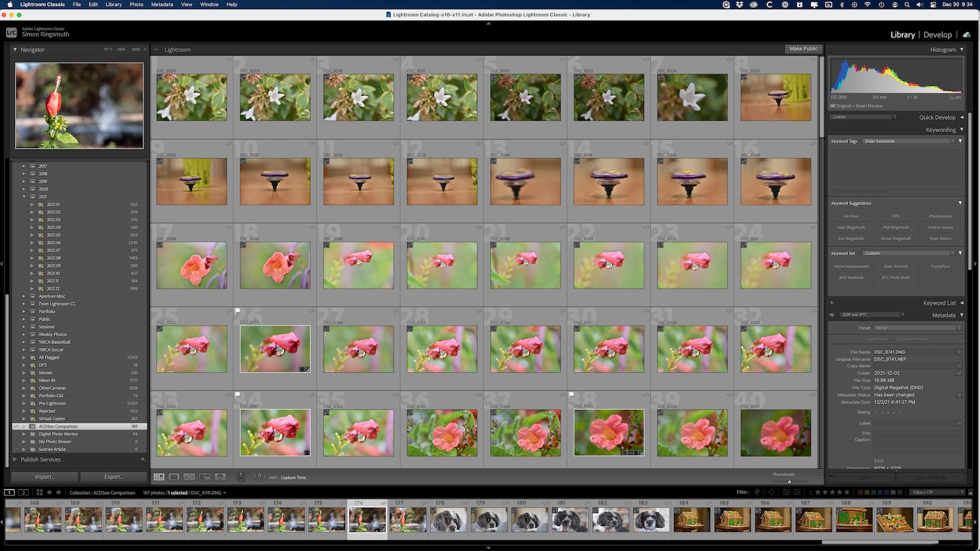This screenshot has height=551, width=980.
Task: Open the Photo menu in menu bar
Action: [x=136, y=5]
